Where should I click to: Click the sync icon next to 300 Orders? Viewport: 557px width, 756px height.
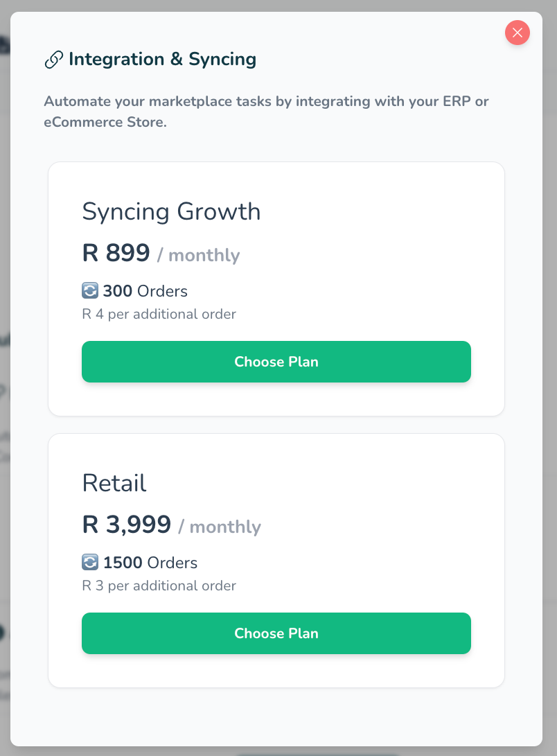click(x=90, y=290)
